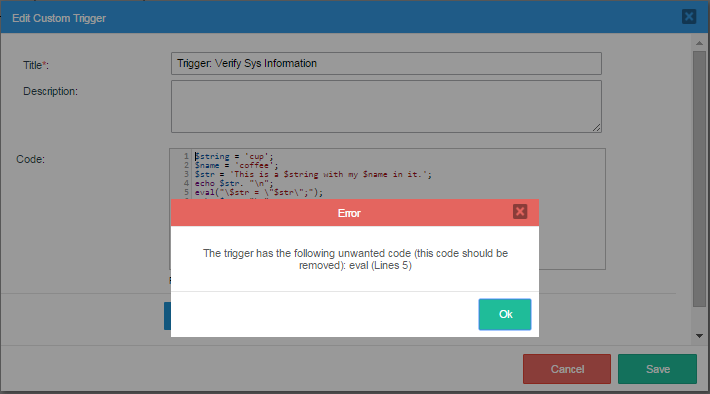Close the Edit Custom Trigger dialog
Viewport: 710px width, 394px height.
[x=689, y=17]
